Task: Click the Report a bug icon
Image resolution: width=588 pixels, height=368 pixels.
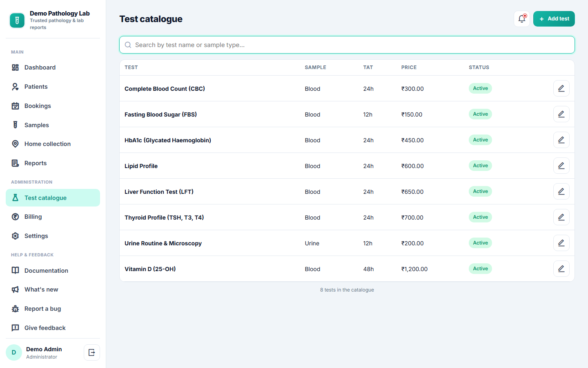Action: point(15,309)
